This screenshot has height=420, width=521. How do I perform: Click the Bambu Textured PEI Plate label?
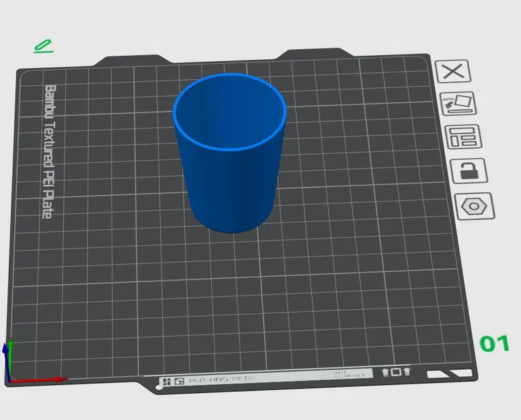coord(50,152)
